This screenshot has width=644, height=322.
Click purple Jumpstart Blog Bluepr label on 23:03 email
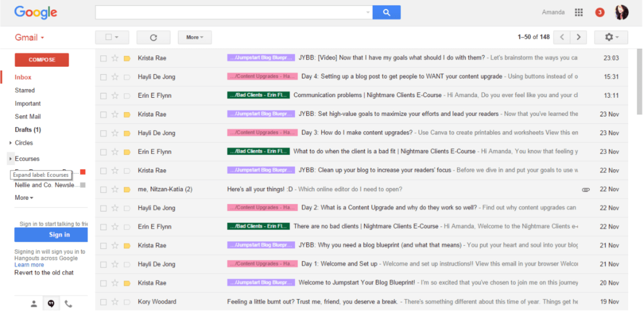coord(261,58)
